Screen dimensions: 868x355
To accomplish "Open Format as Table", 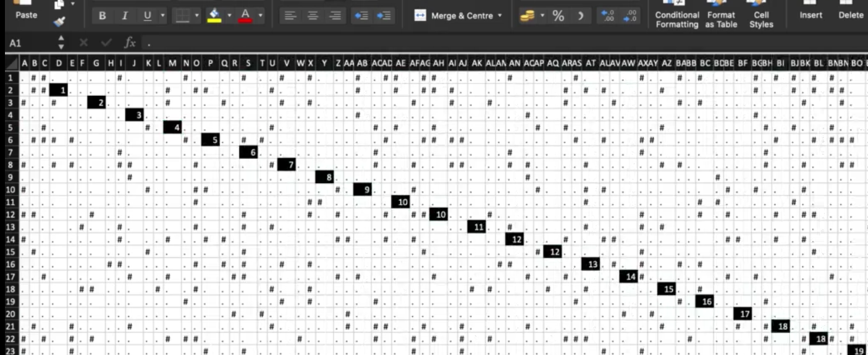I will [721, 15].
